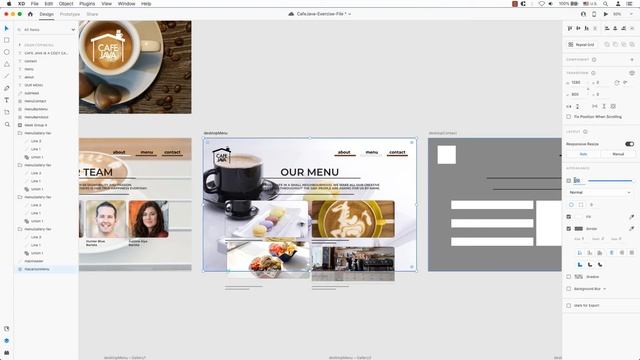The width and height of the screenshot is (640, 360).
Task: Open the Libraries panel icon
Action: coord(7,329)
